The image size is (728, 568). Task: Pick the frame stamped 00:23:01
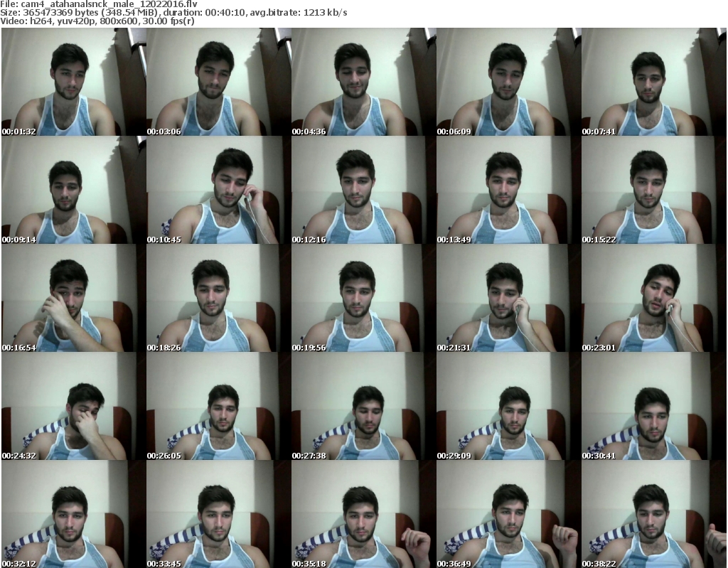coord(654,298)
